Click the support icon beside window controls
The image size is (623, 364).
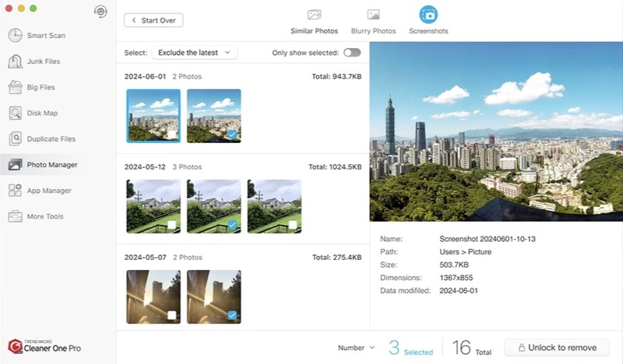(x=99, y=11)
